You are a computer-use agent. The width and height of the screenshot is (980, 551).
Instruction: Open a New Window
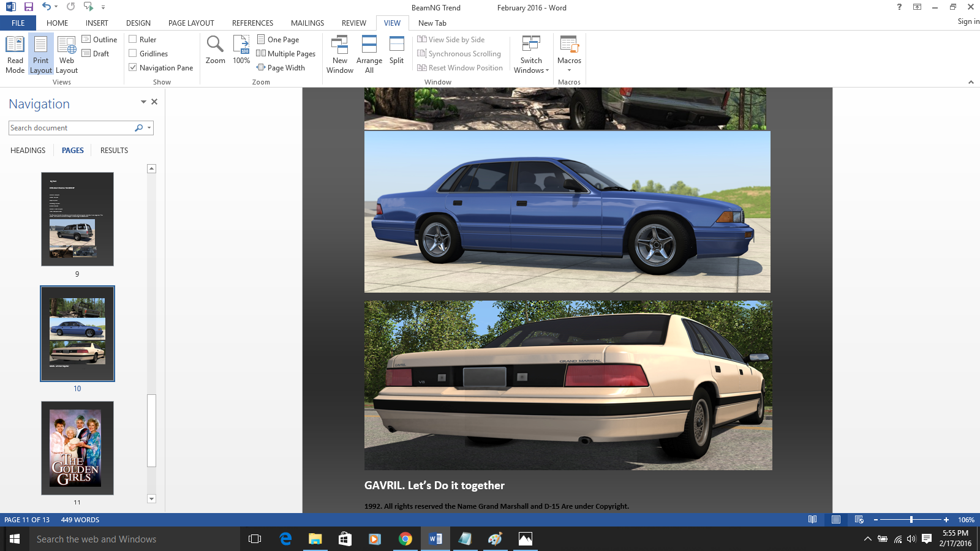point(339,54)
